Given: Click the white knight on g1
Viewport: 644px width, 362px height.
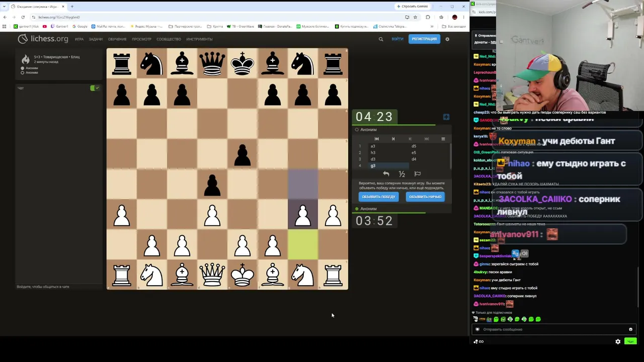Looking at the screenshot, I should 302,275.
